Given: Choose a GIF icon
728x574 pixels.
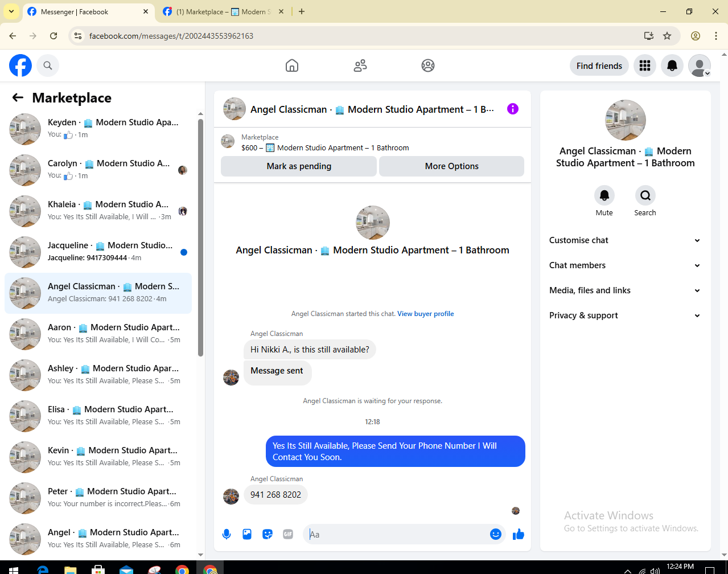Looking at the screenshot, I should 288,534.
